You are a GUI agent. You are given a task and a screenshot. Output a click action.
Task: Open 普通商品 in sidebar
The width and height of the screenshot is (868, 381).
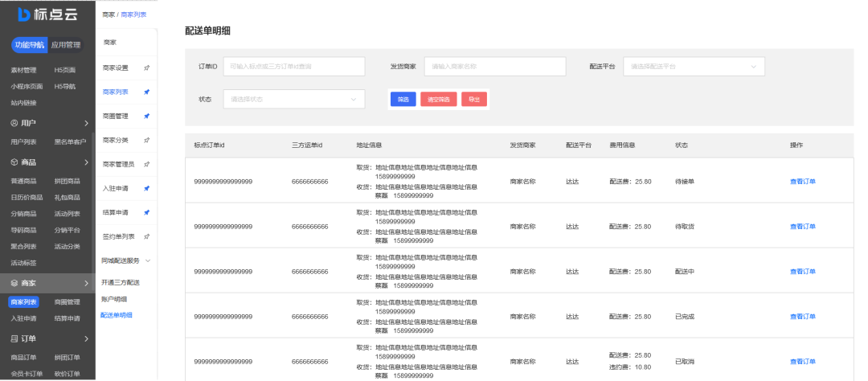[x=23, y=181]
